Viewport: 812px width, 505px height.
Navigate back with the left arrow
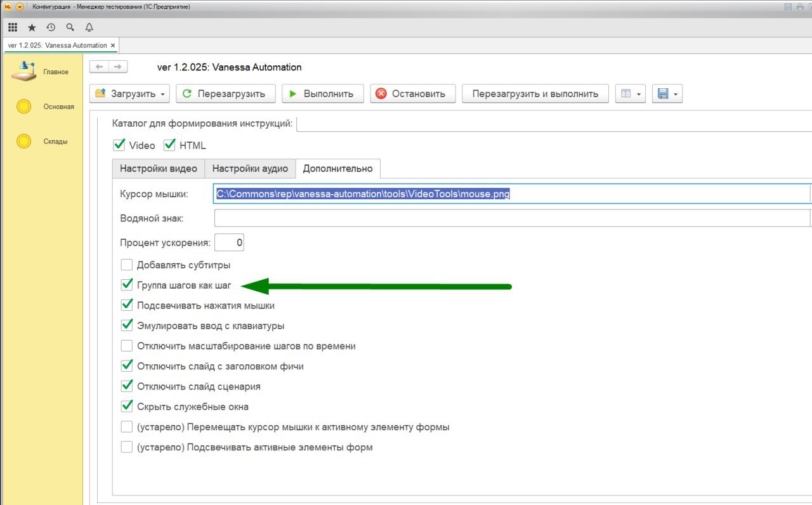tap(100, 67)
